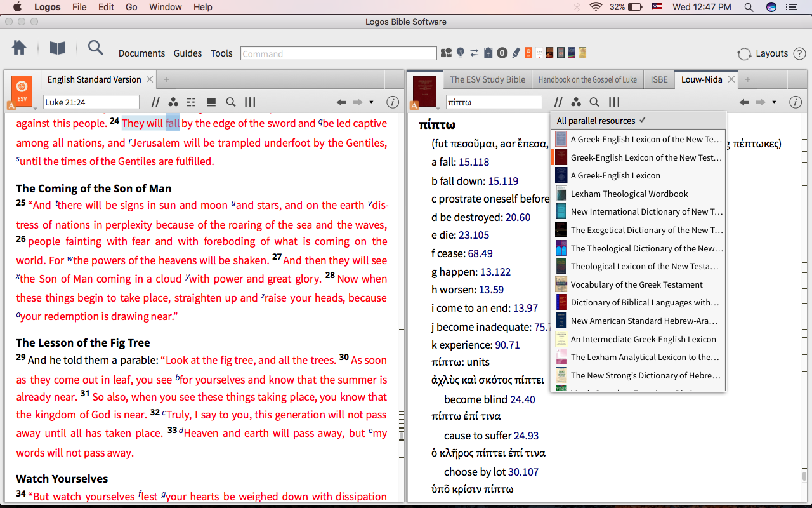Open macOS Spotlight search
The width and height of the screenshot is (812, 508).
point(749,7)
